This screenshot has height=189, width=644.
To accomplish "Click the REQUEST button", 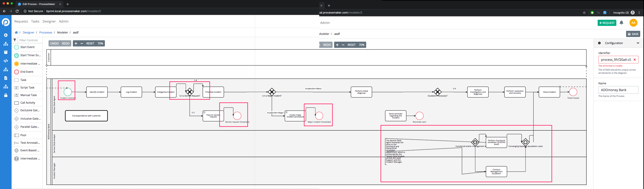I will click(607, 23).
